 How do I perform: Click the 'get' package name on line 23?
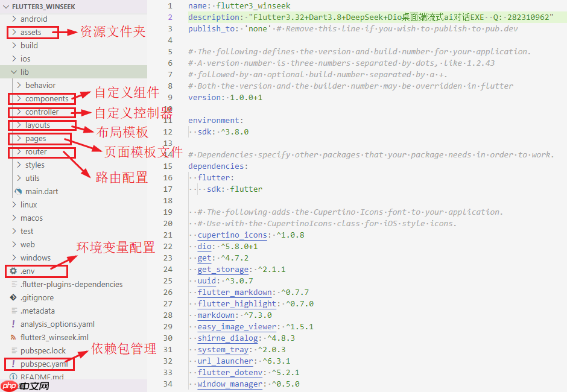tap(204, 258)
